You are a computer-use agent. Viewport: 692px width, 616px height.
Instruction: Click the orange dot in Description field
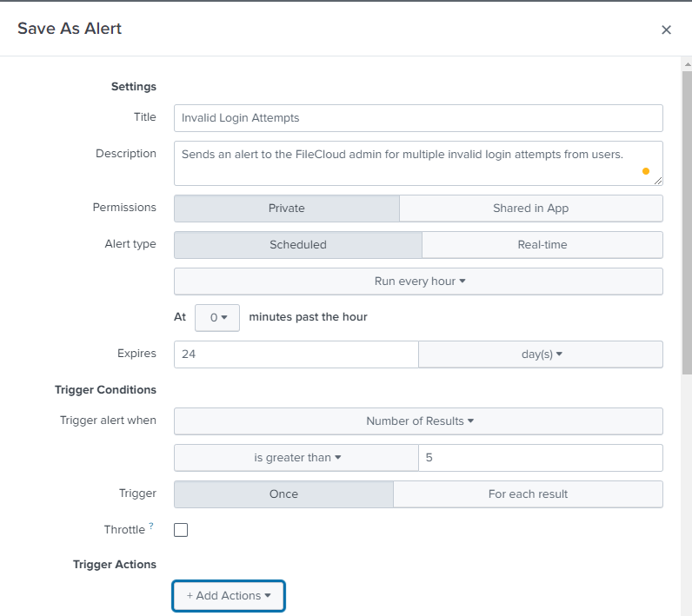point(645,171)
